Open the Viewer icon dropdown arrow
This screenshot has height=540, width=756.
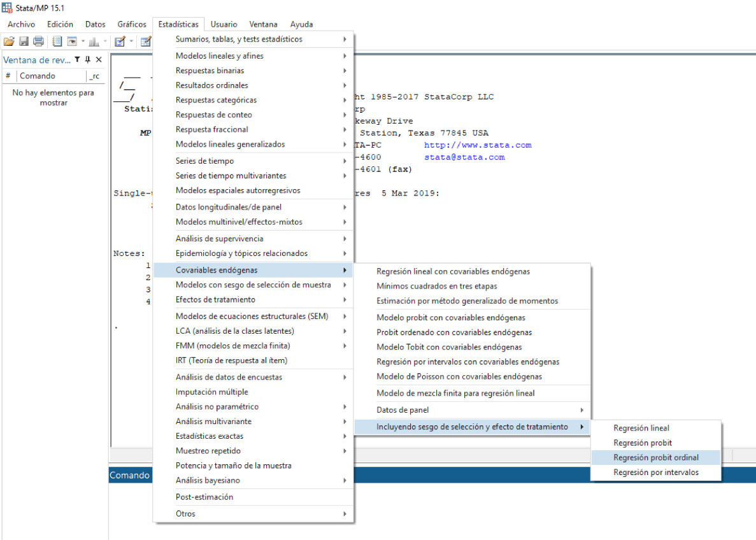pyautogui.click(x=83, y=41)
